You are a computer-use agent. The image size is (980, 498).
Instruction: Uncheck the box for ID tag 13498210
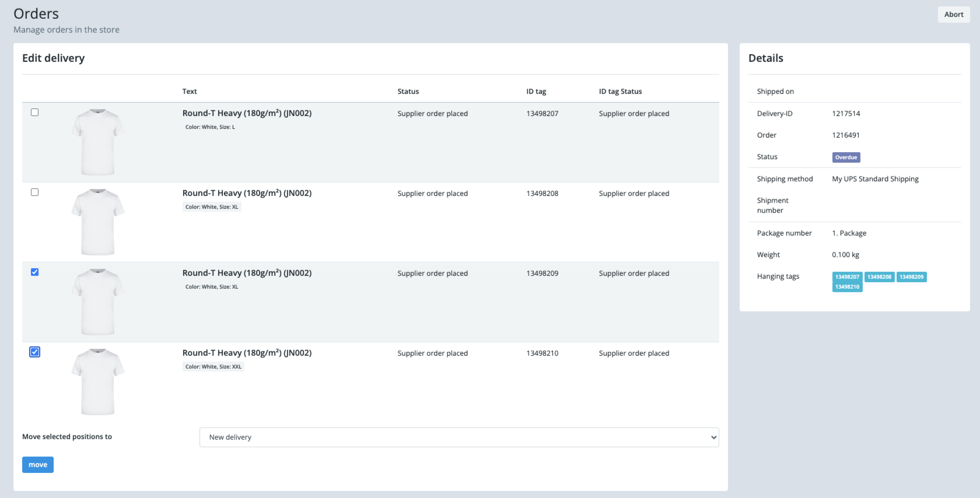click(35, 352)
